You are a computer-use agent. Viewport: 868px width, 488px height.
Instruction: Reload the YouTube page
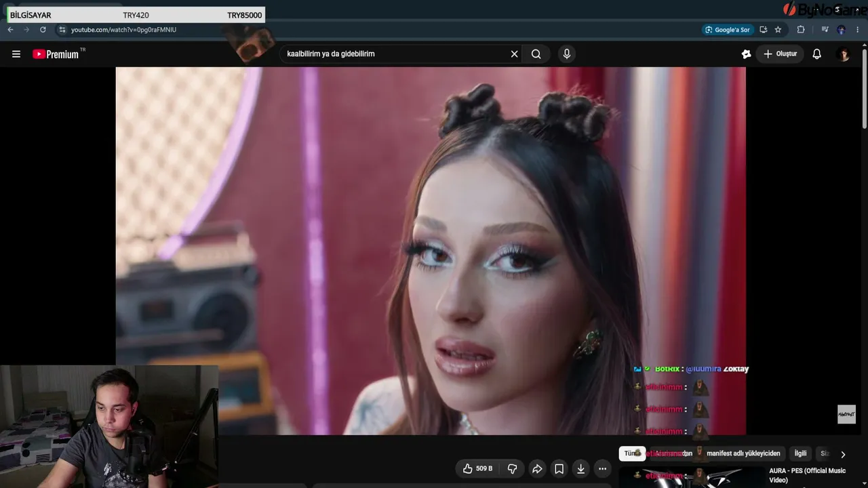point(43,30)
